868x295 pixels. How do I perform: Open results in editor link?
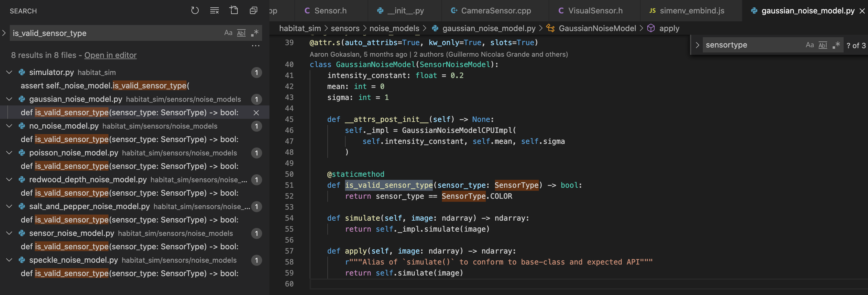click(110, 55)
